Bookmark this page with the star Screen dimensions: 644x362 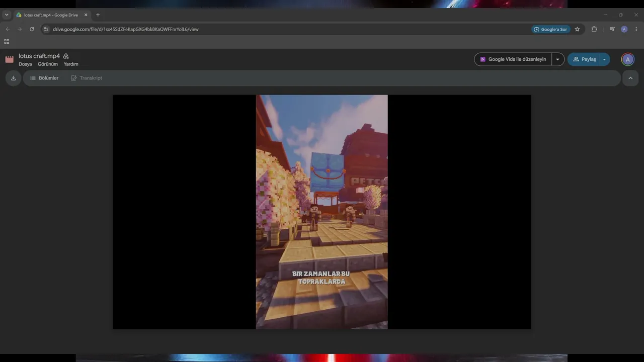[x=577, y=29]
